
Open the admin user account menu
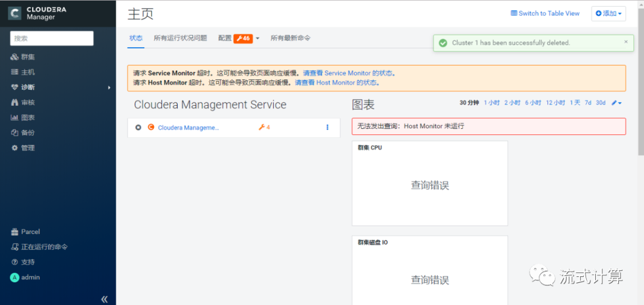(x=25, y=278)
